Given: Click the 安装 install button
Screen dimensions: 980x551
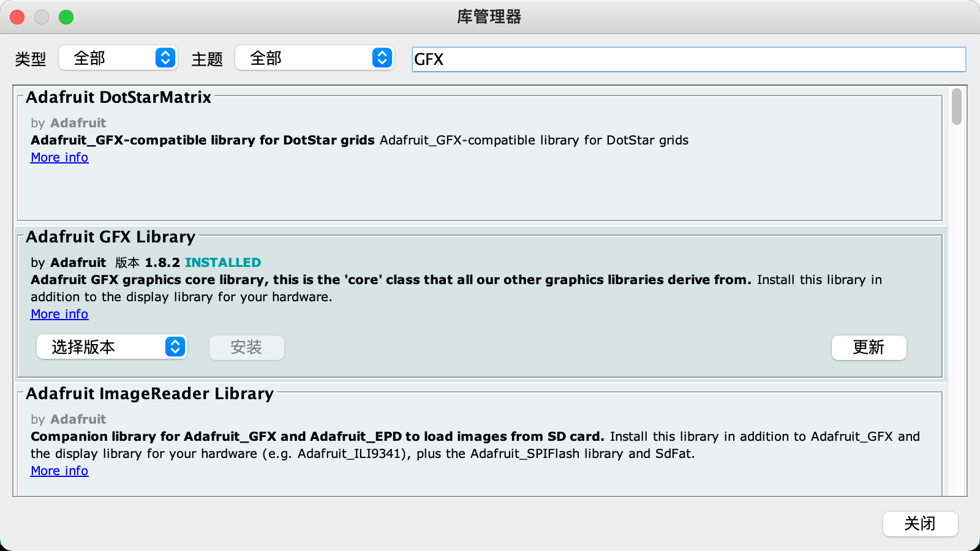Looking at the screenshot, I should [246, 348].
